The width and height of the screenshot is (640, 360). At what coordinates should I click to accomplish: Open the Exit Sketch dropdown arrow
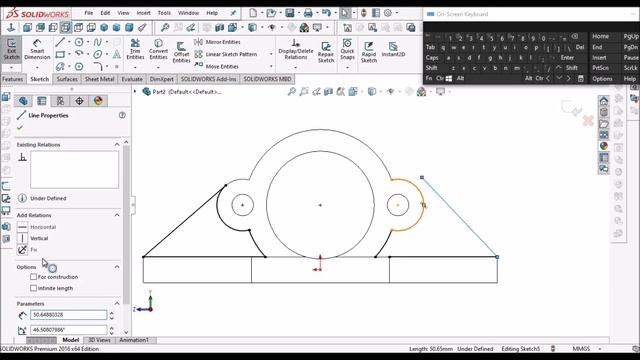pyautogui.click(x=11, y=67)
